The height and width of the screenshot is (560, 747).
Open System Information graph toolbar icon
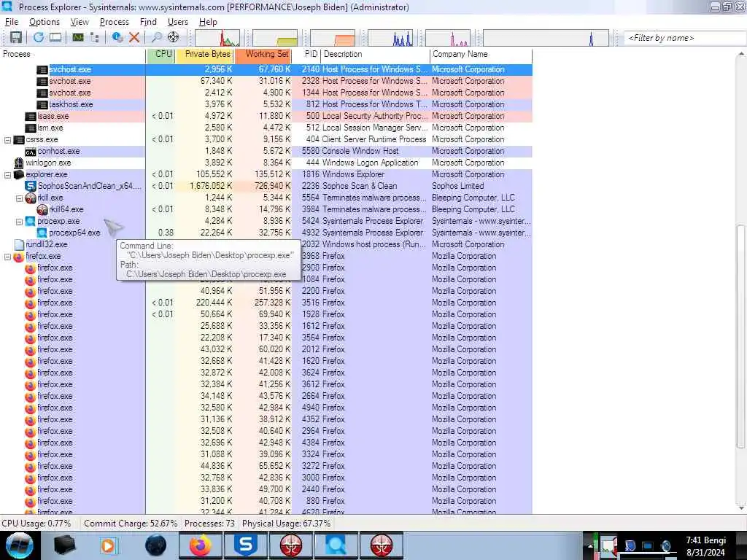pyautogui.click(x=77, y=37)
